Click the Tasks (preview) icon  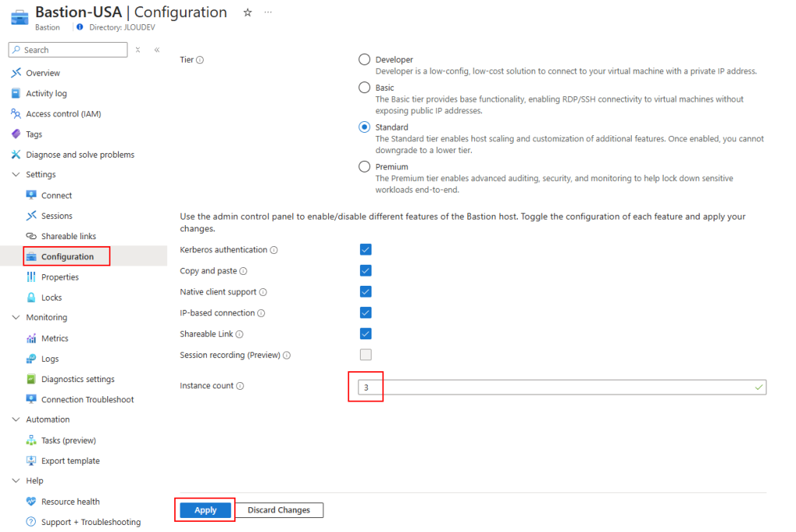[x=31, y=440]
